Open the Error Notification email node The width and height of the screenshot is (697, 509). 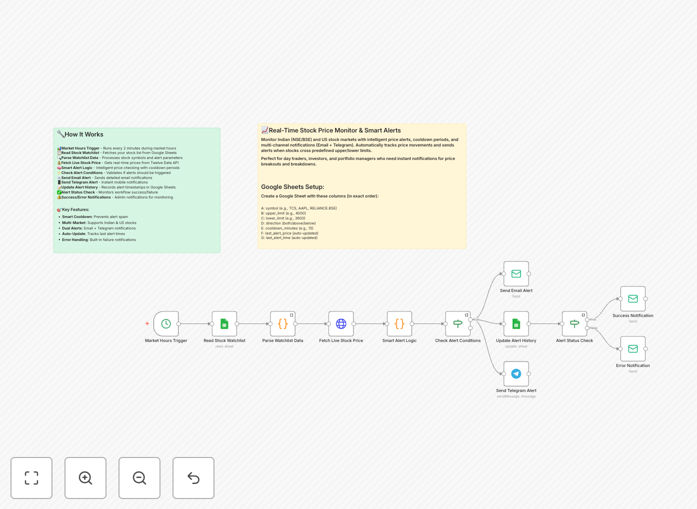pyautogui.click(x=633, y=349)
